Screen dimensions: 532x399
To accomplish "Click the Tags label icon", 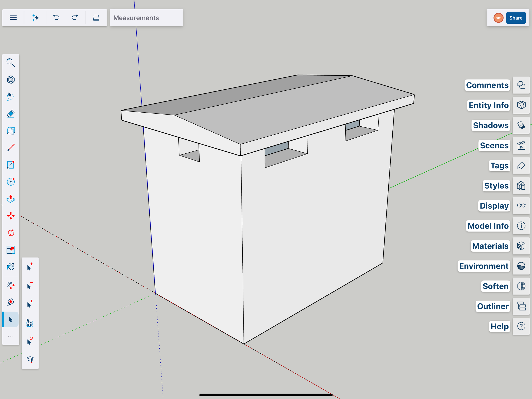I will coord(521,166).
